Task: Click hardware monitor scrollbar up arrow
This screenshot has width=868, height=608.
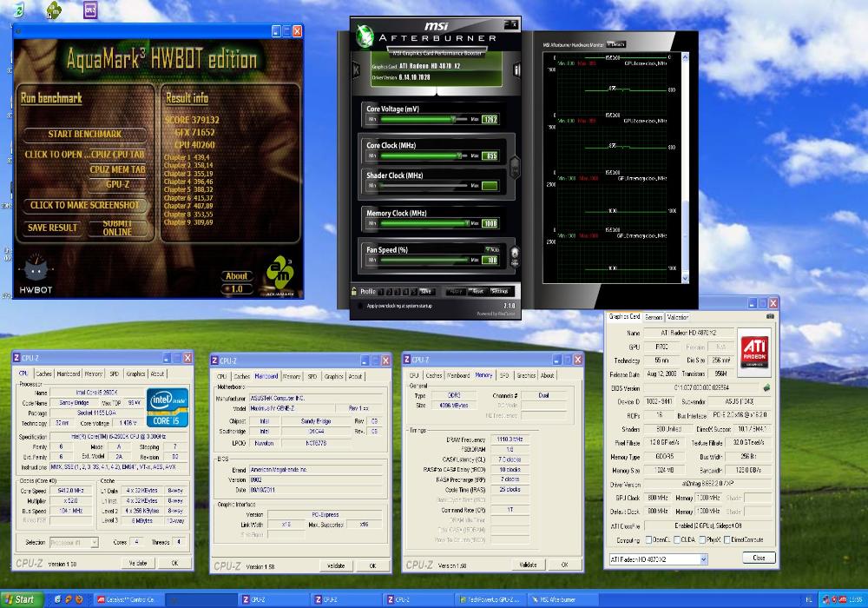Action: tap(686, 57)
